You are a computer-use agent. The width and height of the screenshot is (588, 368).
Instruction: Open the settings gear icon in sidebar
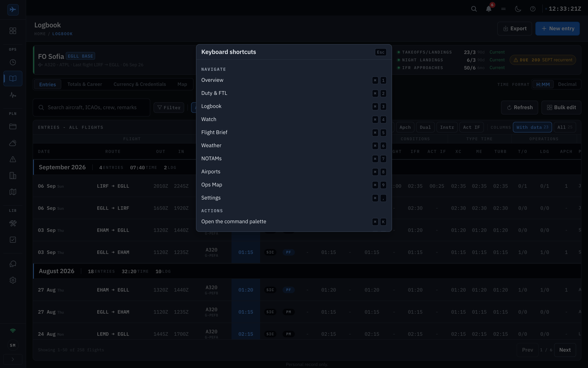(x=13, y=280)
